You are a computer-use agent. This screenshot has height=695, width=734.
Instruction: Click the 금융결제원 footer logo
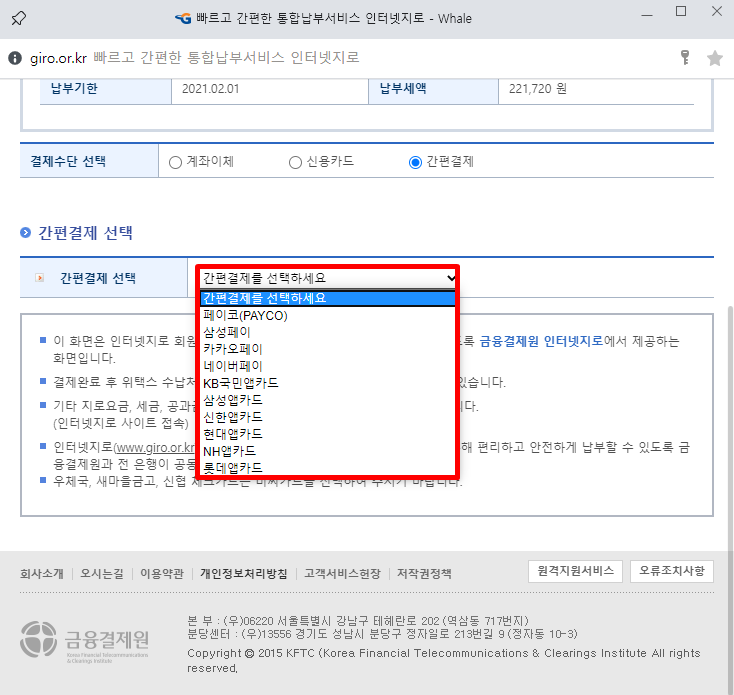pos(85,641)
